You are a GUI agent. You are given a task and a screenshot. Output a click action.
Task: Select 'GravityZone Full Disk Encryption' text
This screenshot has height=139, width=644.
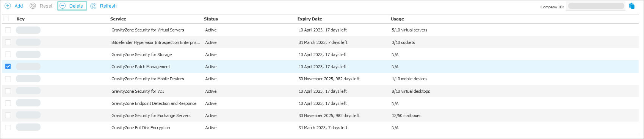pyautogui.click(x=141, y=128)
